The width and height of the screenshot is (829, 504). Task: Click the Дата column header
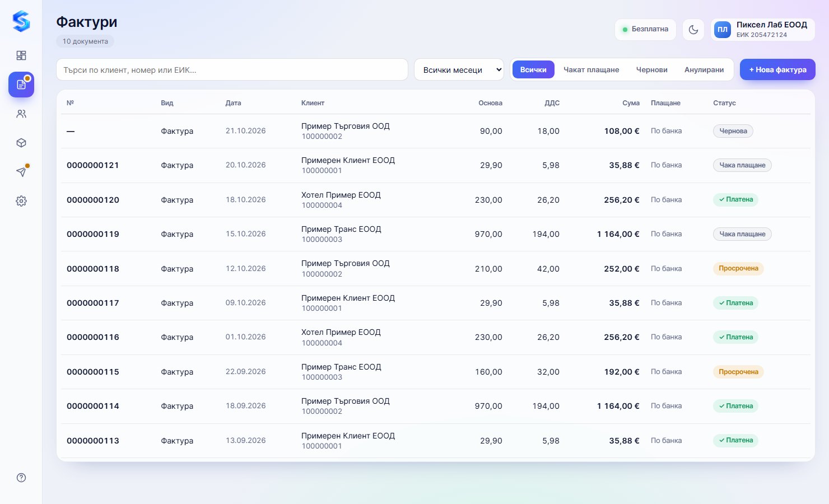tap(233, 103)
